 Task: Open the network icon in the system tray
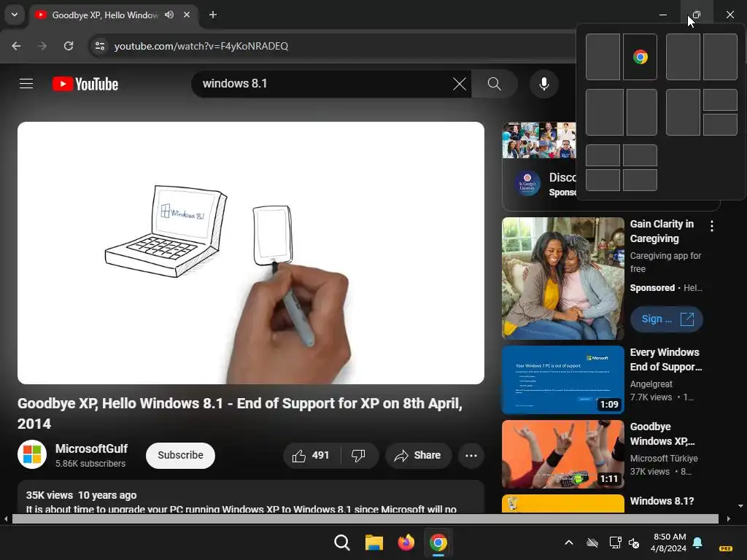click(615, 542)
